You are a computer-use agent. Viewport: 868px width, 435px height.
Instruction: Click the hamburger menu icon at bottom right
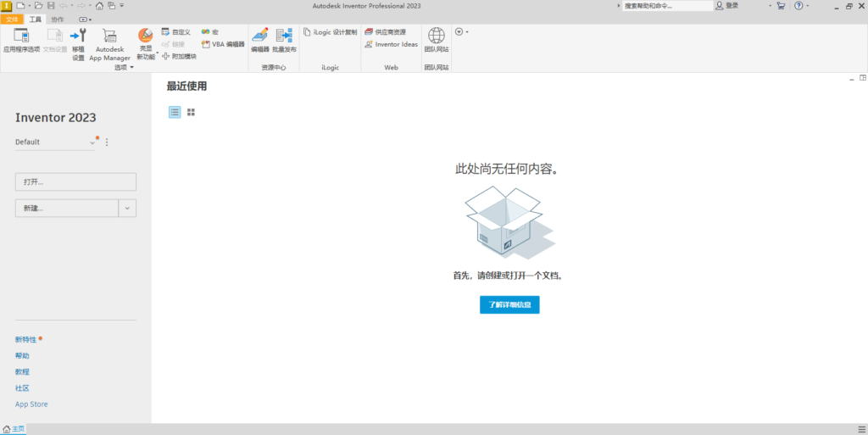861,429
